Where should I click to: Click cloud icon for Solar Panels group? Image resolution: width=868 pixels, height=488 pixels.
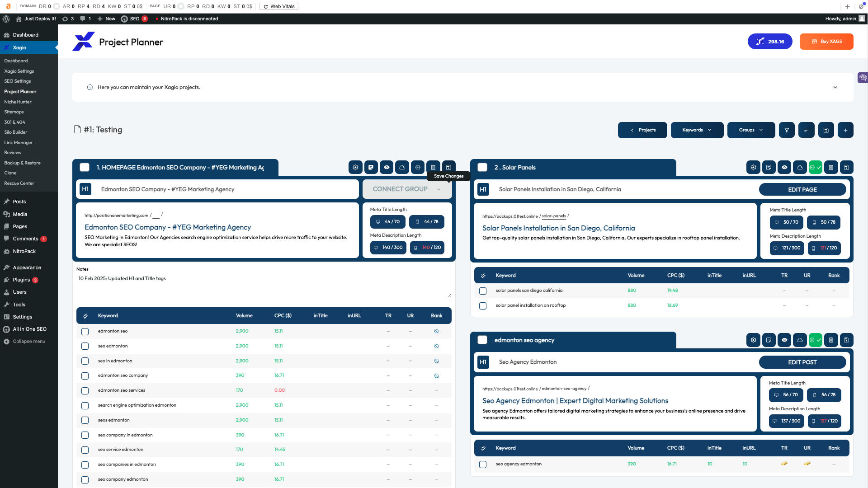point(800,167)
